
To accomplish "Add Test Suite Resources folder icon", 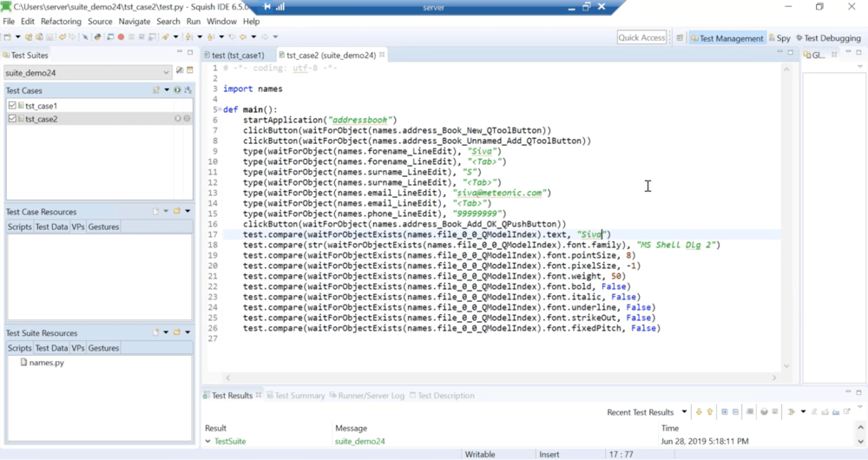I will tap(177, 332).
